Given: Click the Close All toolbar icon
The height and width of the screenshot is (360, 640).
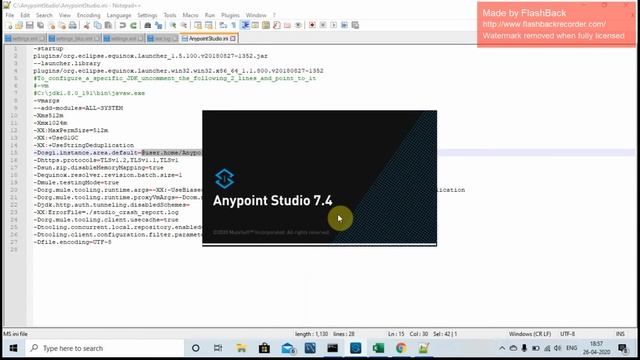Looking at the screenshot, I should pyautogui.click(x=62, y=25).
